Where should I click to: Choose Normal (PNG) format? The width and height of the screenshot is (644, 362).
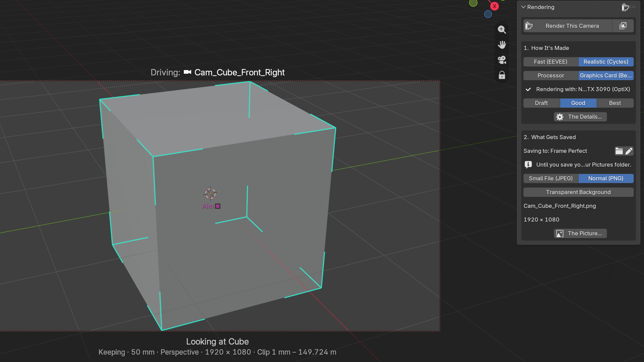(x=606, y=178)
